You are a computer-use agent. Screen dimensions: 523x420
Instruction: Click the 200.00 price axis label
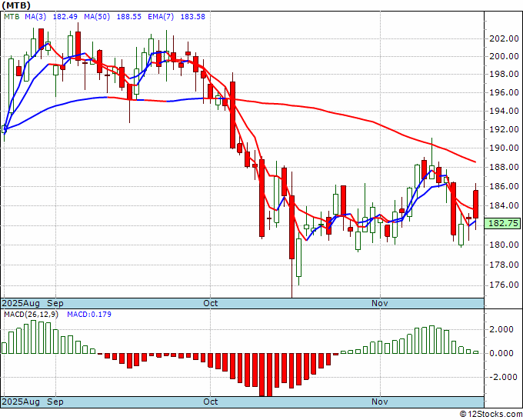(504, 56)
